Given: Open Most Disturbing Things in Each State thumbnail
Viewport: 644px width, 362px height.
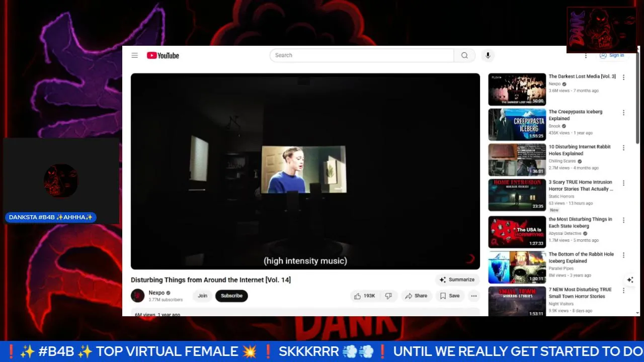Looking at the screenshot, I should pos(517,232).
